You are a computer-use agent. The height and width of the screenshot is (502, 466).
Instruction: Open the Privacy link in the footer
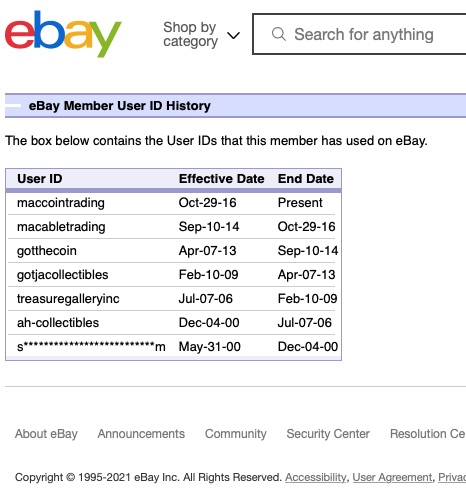click(452, 477)
